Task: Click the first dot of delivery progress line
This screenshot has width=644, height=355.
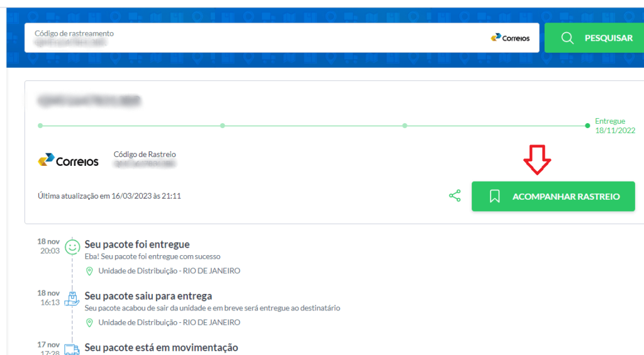Action: 40,126
